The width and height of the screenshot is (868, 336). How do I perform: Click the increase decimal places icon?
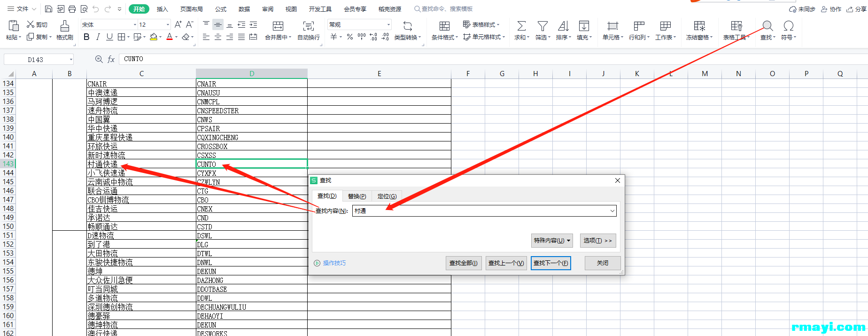click(373, 37)
